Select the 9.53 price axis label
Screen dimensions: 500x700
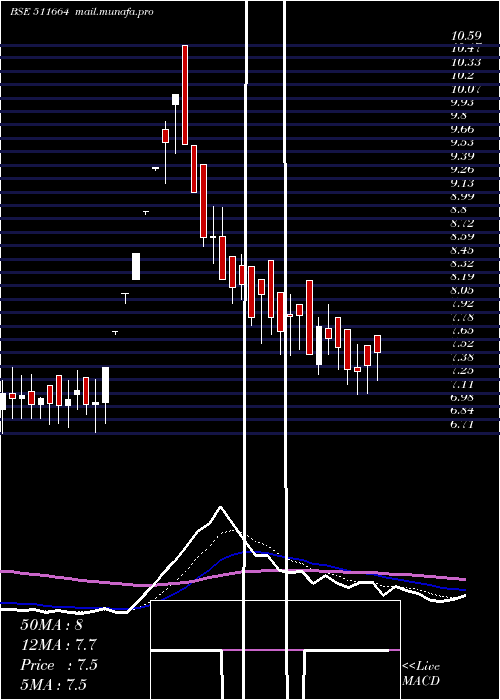point(462,143)
